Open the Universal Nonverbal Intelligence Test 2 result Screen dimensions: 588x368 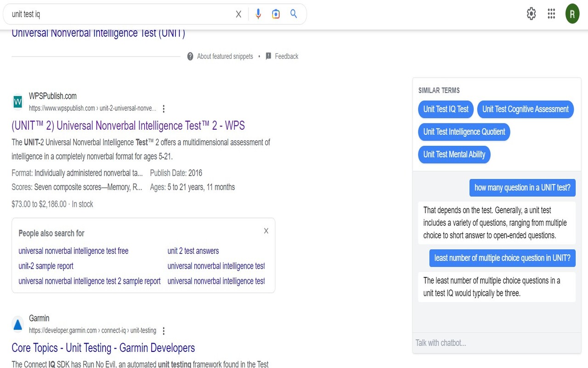pos(128,125)
